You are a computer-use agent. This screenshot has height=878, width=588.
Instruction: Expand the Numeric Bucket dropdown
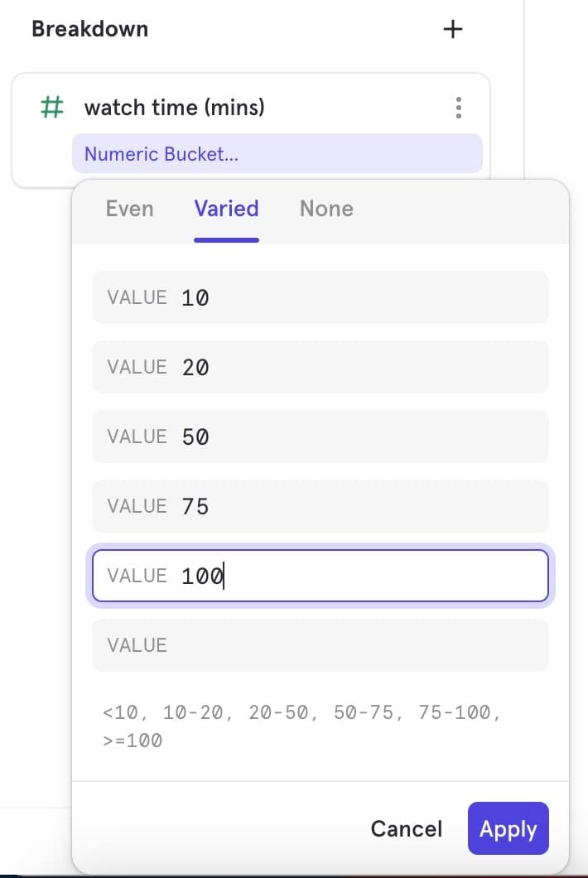[x=277, y=154]
